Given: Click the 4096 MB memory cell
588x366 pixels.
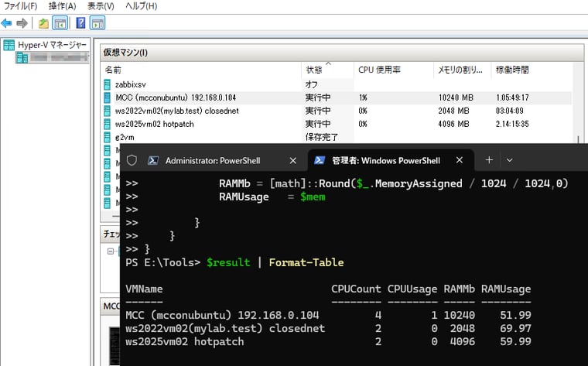Looking at the screenshot, I should pyautogui.click(x=453, y=124).
